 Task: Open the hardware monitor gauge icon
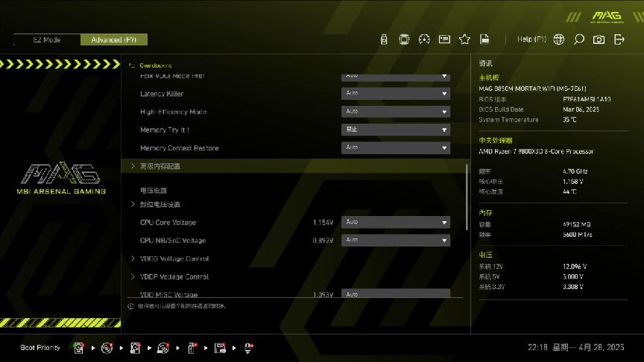tap(424, 39)
